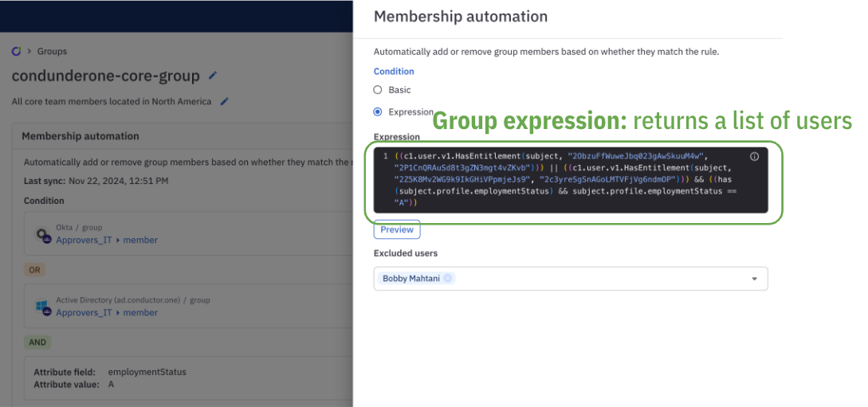The width and height of the screenshot is (868, 407).
Task: Open the Okta Approvers_IT member link
Action: pyautogui.click(x=107, y=240)
